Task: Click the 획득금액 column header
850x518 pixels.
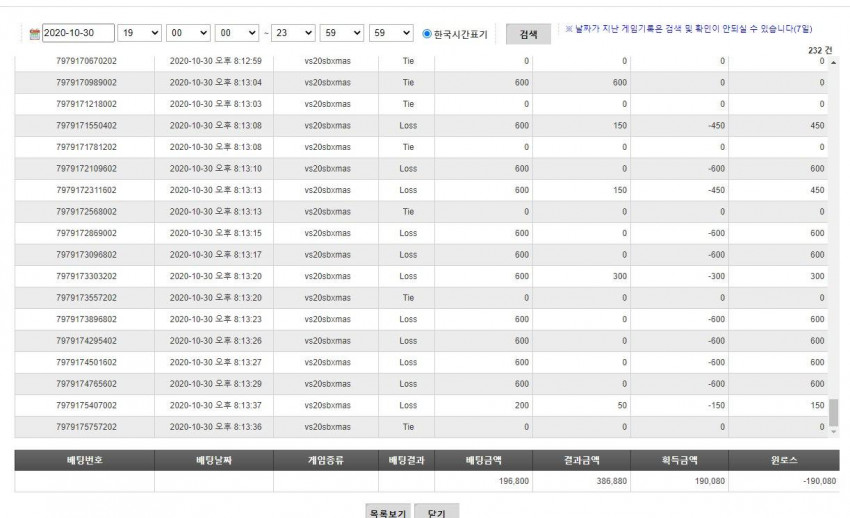Action: pos(680,460)
